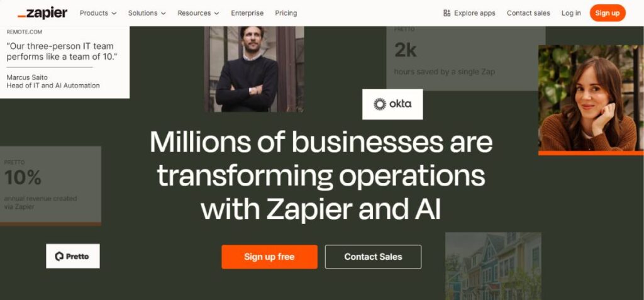Viewport: 644px width, 300px height.
Task: Click the Contact Sales outlined button
Action: click(x=373, y=257)
